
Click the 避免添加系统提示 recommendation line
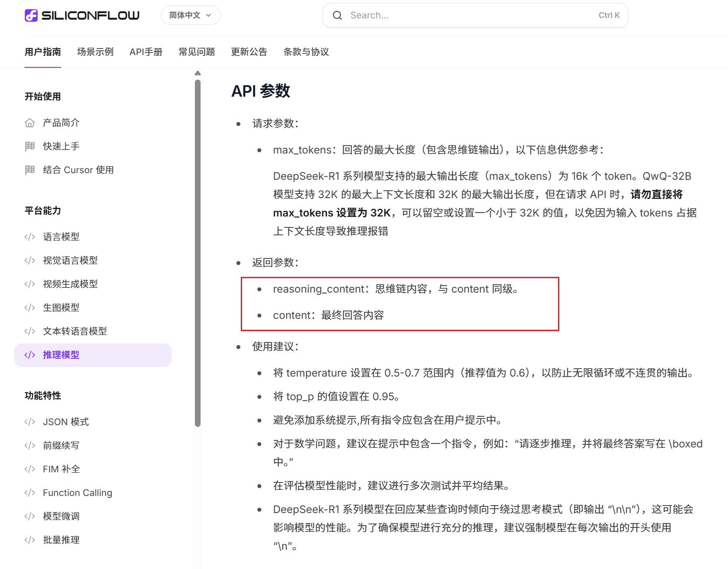(x=387, y=420)
